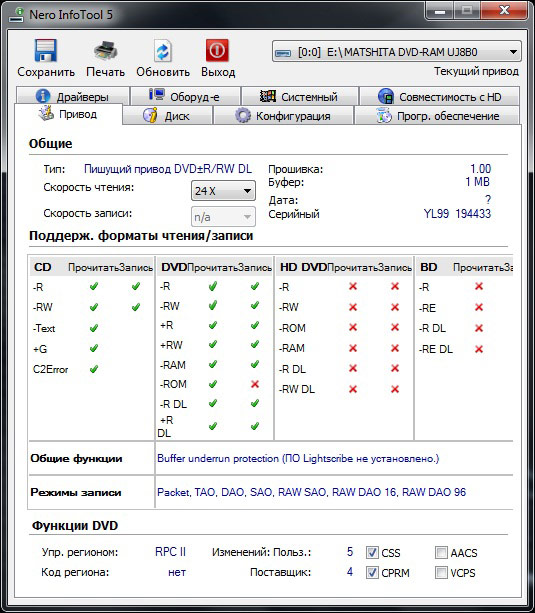Click the Обновить refresh icon
535x613 pixels.
coord(163,51)
